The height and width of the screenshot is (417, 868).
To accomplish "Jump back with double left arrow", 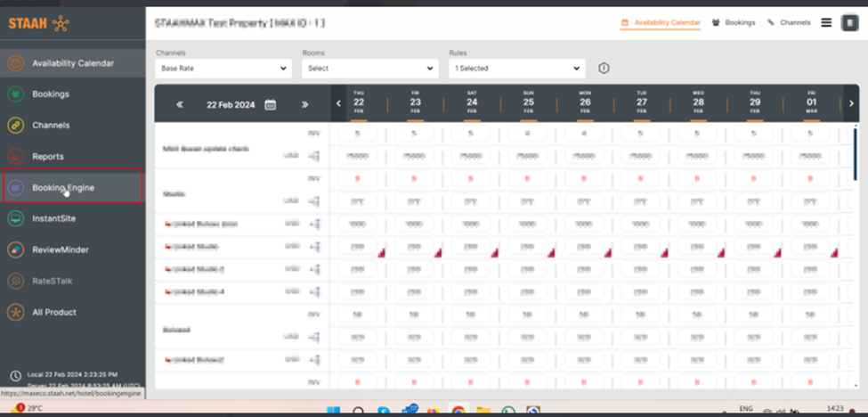I will point(180,104).
